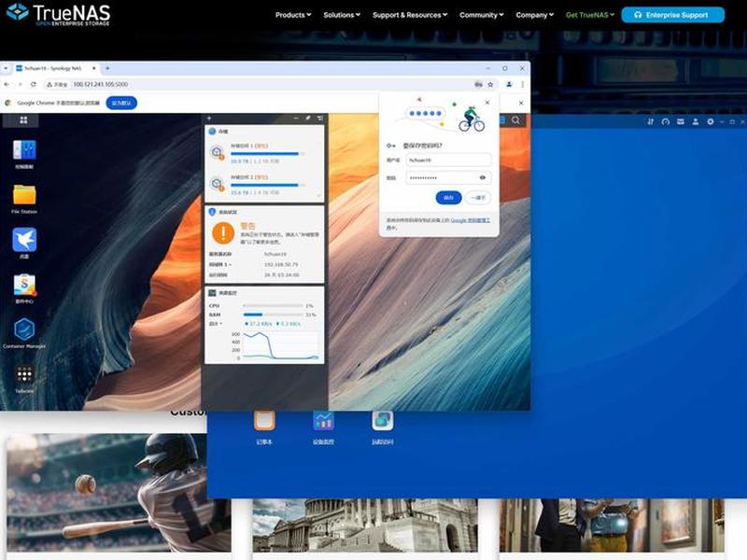Click the blue save password button
This screenshot has height=560, width=747.
pyautogui.click(x=448, y=198)
